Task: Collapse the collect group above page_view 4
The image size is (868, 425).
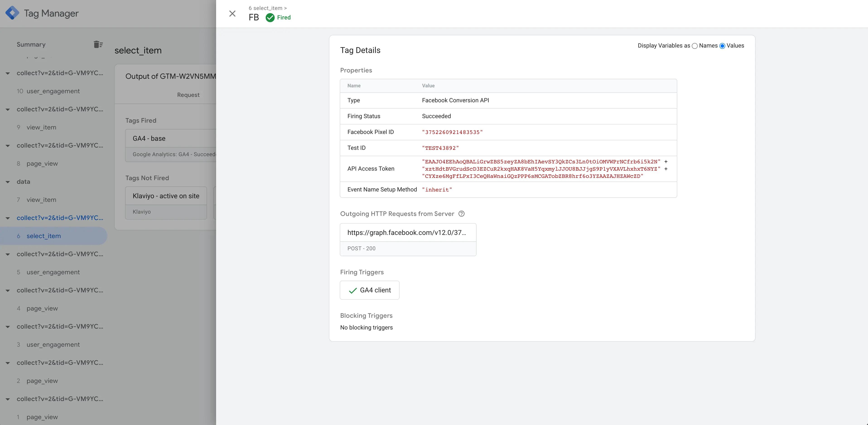Action: pyautogui.click(x=8, y=291)
